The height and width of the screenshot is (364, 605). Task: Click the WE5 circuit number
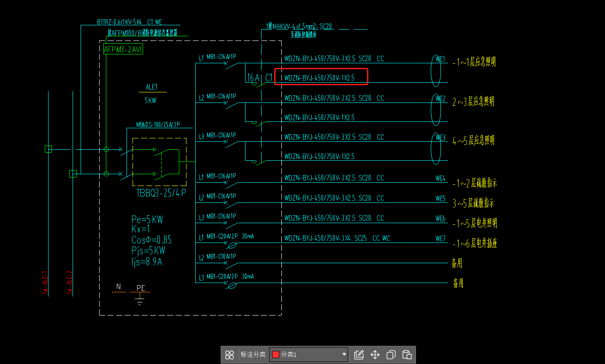[440, 198]
